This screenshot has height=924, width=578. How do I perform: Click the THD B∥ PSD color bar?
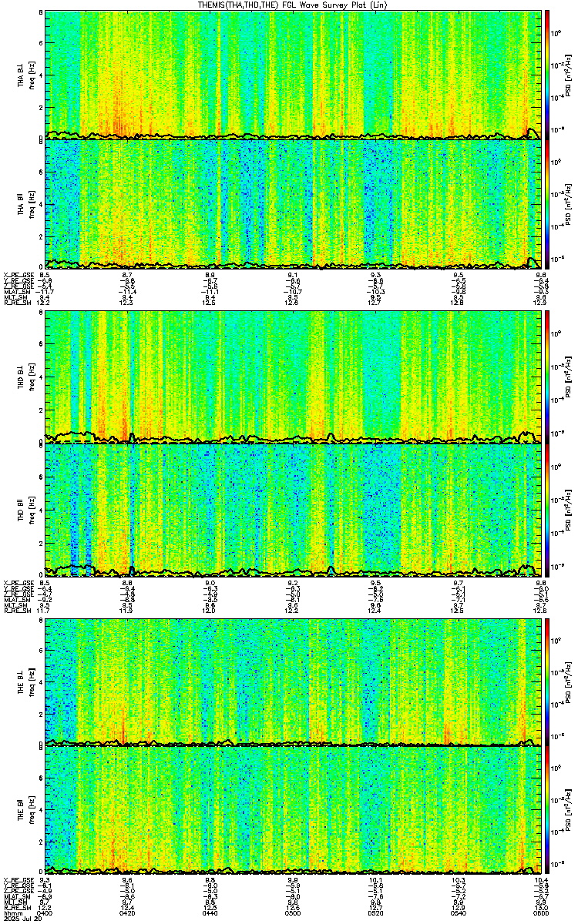(547, 509)
